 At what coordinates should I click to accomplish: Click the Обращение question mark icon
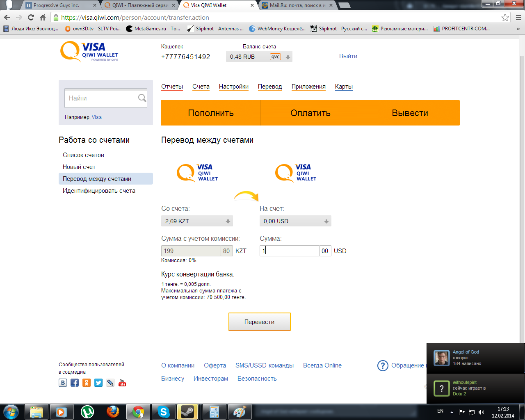coord(383,365)
